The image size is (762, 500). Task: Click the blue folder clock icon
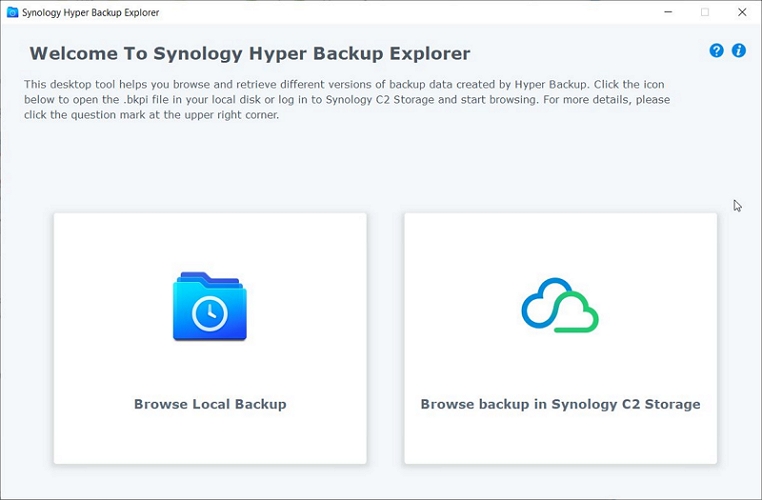[x=210, y=307]
